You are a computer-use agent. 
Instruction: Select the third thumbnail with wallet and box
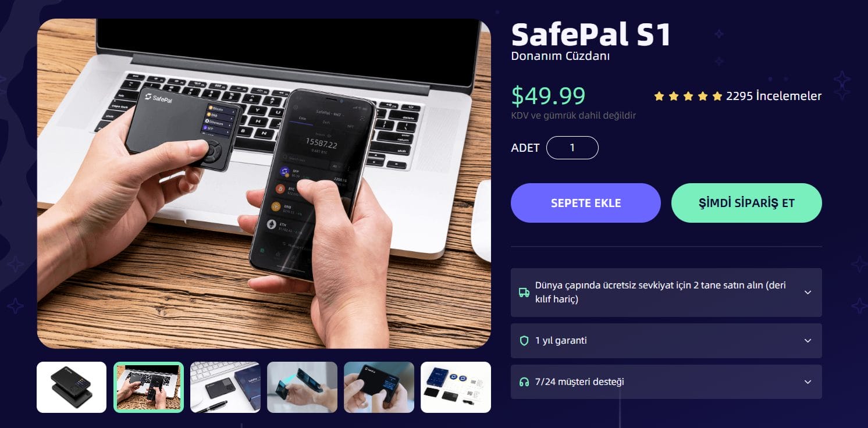tap(225, 387)
